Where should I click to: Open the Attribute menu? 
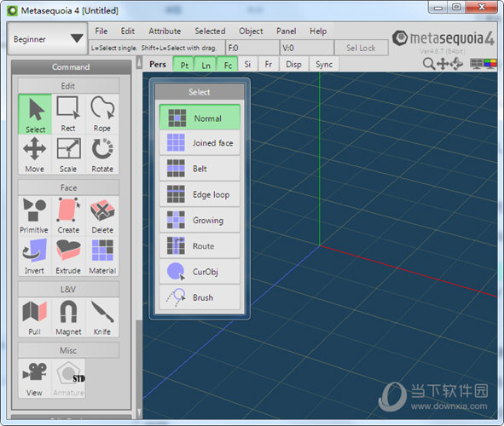[165, 32]
